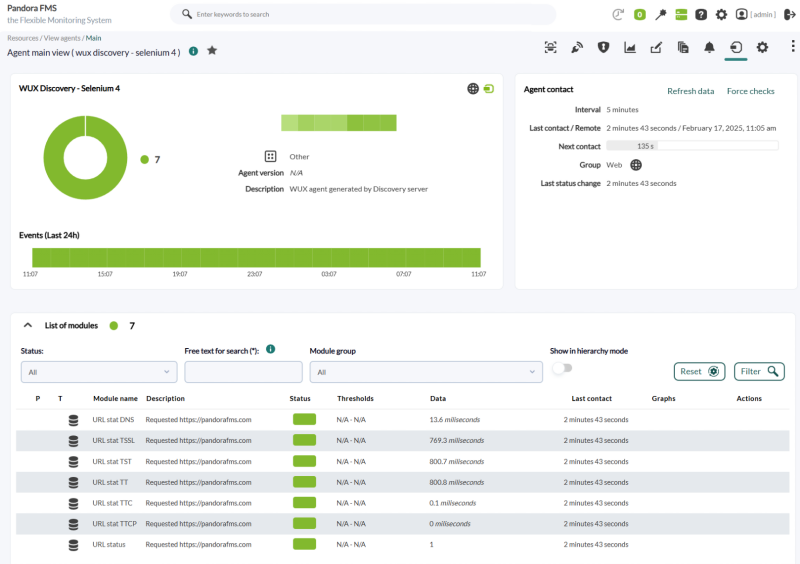Open the pencil edit tab icon

point(656,47)
